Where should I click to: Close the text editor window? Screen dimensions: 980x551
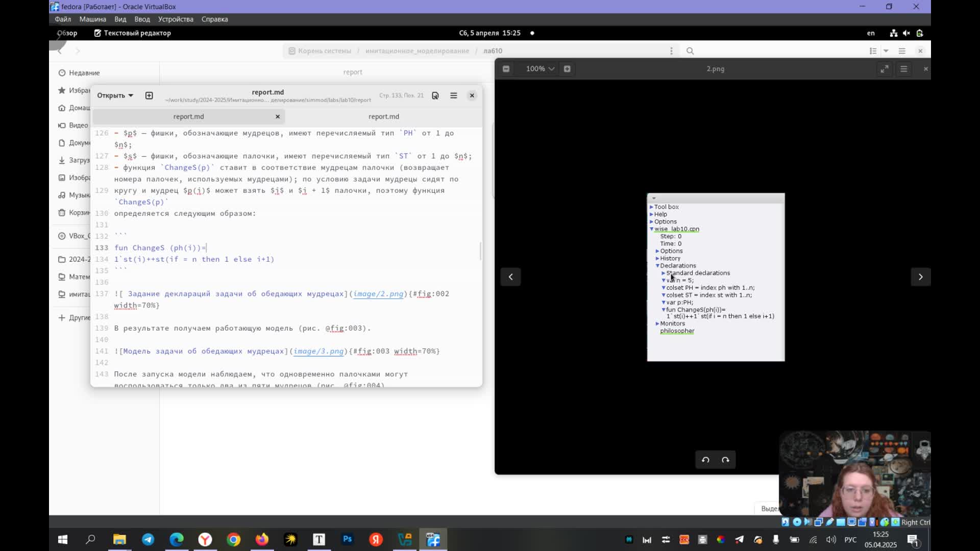tap(472, 95)
